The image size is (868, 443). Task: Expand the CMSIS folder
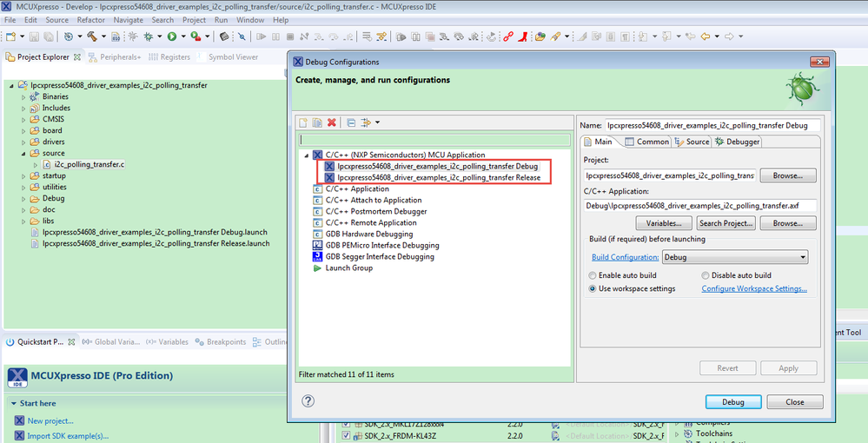(23, 119)
